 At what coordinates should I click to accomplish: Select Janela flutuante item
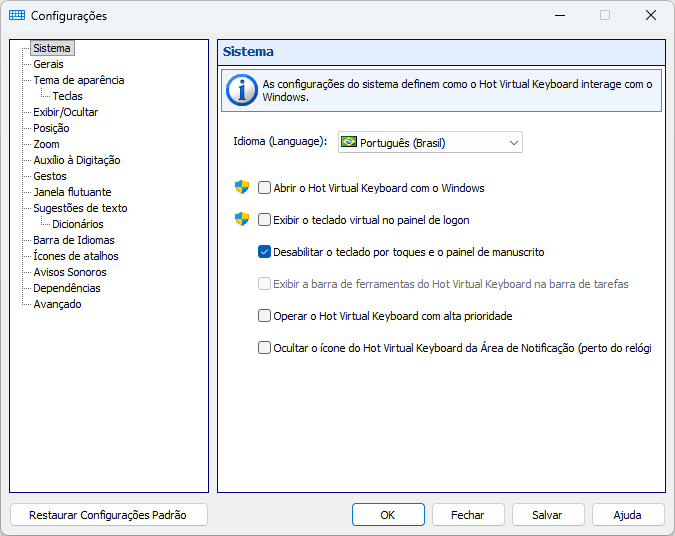[72, 192]
